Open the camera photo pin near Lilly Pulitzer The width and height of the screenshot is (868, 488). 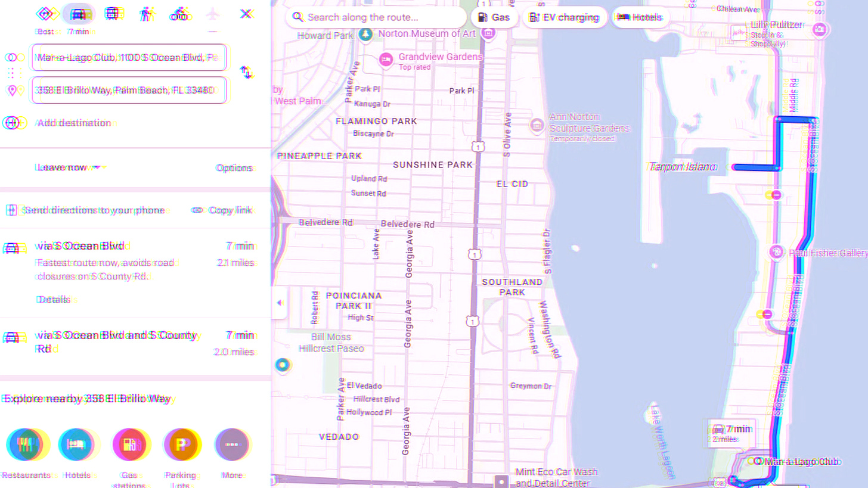tap(820, 29)
